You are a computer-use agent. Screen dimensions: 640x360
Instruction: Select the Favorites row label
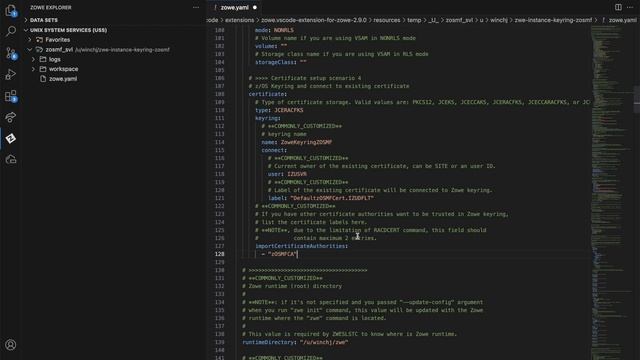click(58, 40)
